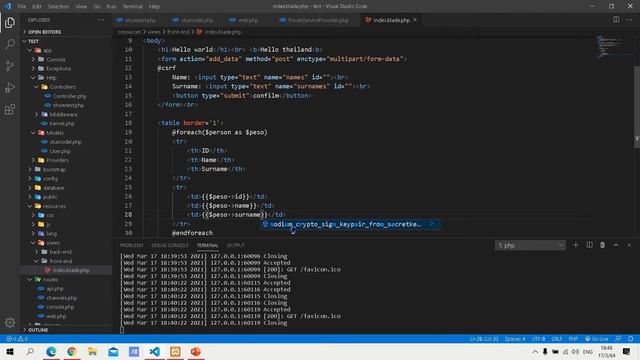Change the CRLF line ending setting

557,339
